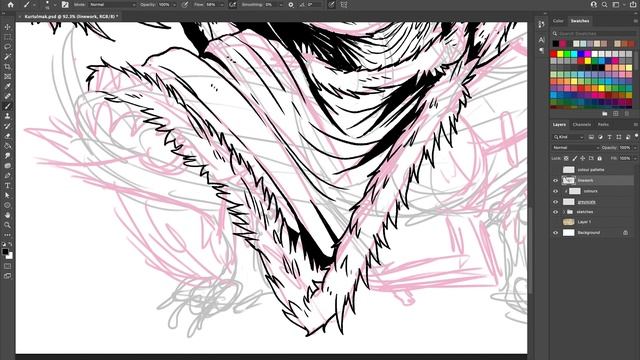
Task: Select the Brush tool in the toolbar
Action: tap(7, 106)
